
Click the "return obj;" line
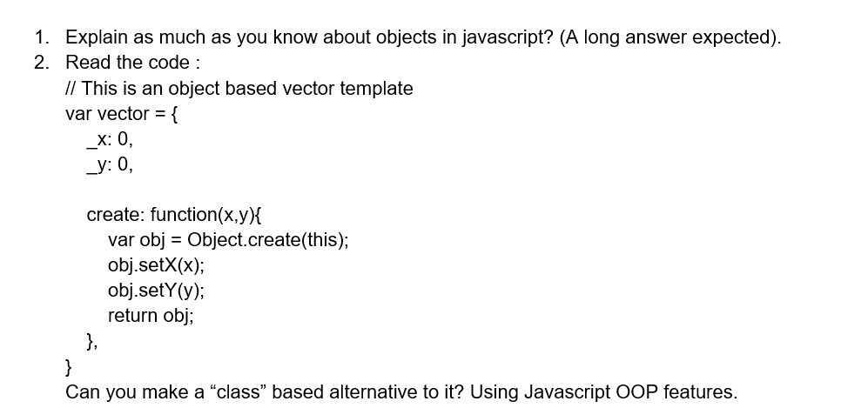point(151,316)
